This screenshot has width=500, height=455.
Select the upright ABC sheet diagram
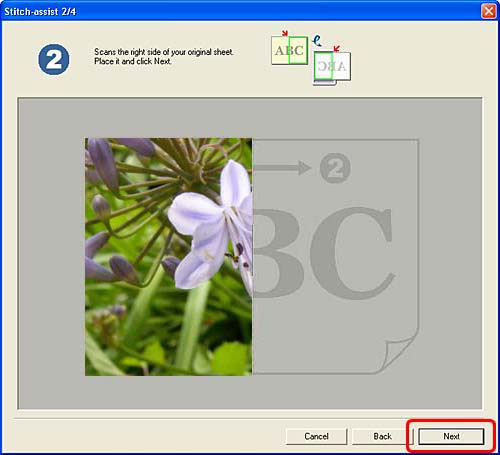tap(289, 50)
